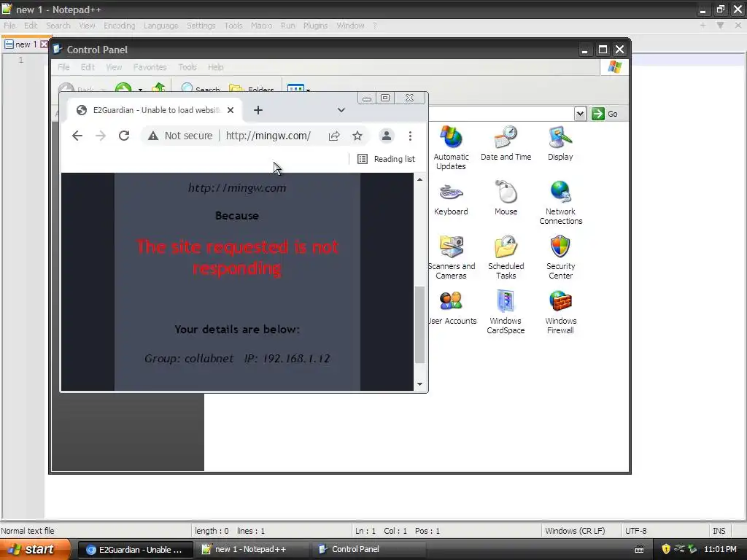The image size is (747, 560).
Task: Switch to Control Panel taskbar button
Action: click(368, 550)
